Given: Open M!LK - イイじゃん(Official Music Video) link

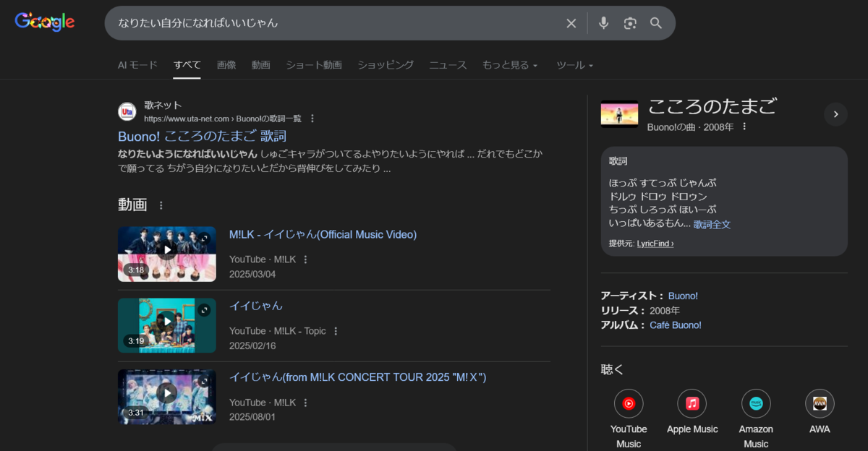Looking at the screenshot, I should 323,235.
